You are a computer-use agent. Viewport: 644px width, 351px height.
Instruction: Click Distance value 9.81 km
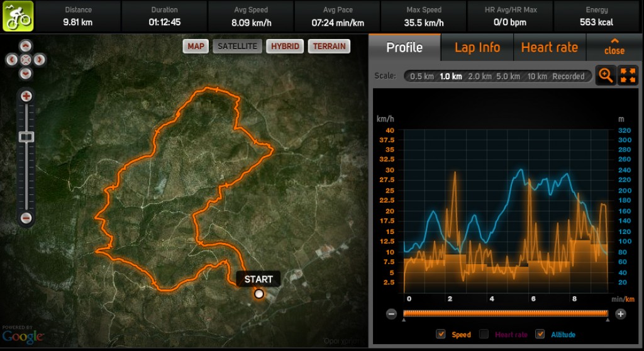point(77,22)
